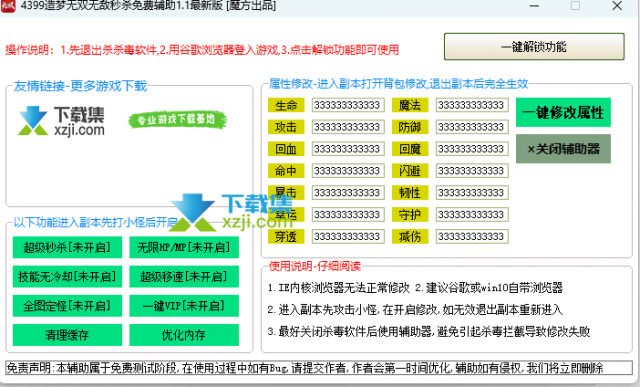Apply values with 一键修改属性 button
Image resolution: width=640 pixels, height=387 pixels.
[563, 112]
